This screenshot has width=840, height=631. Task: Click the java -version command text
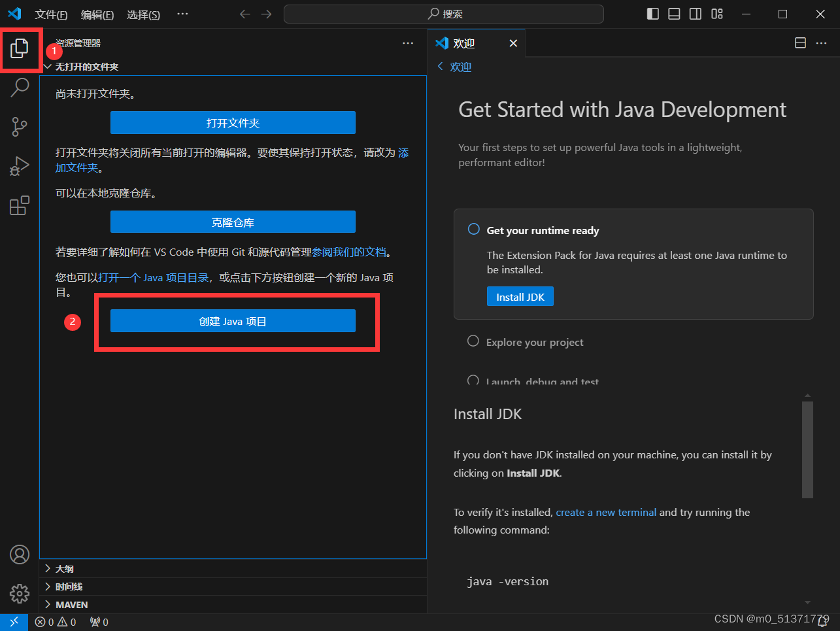tap(508, 581)
